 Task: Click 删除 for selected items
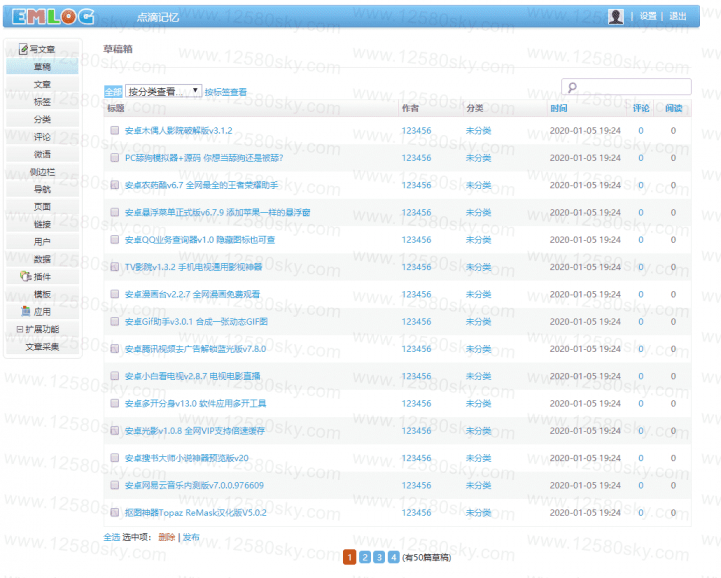(166, 537)
